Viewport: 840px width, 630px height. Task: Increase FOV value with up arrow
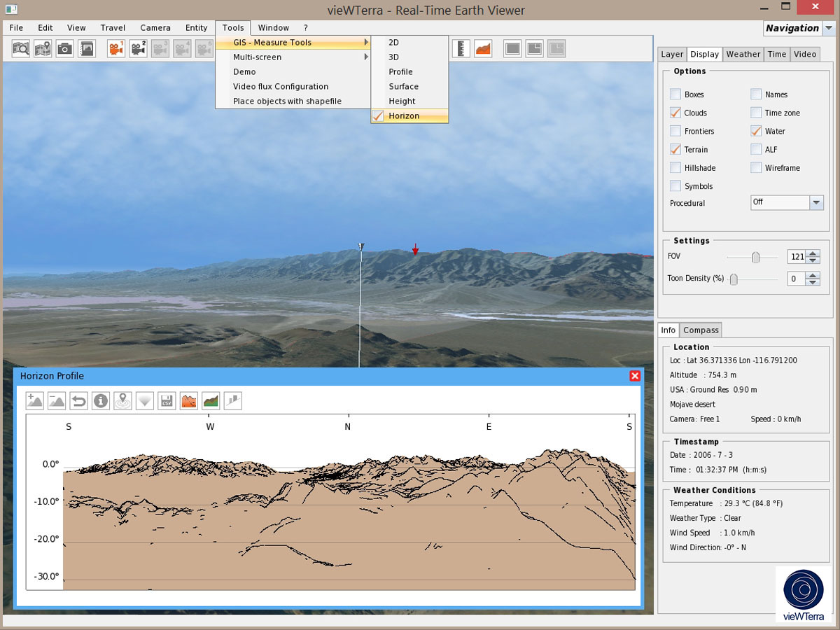pyautogui.click(x=813, y=253)
